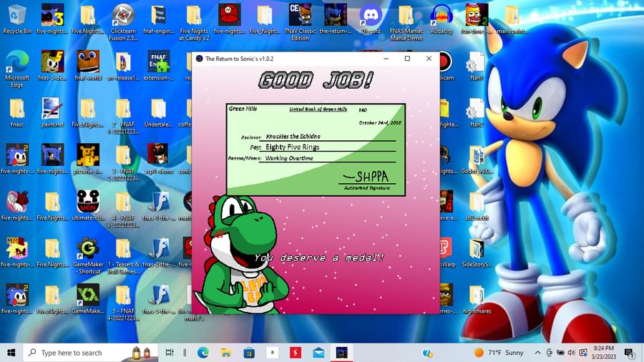Launch the paint.net shortcut
This screenshot has width=644, height=362.
52,112
